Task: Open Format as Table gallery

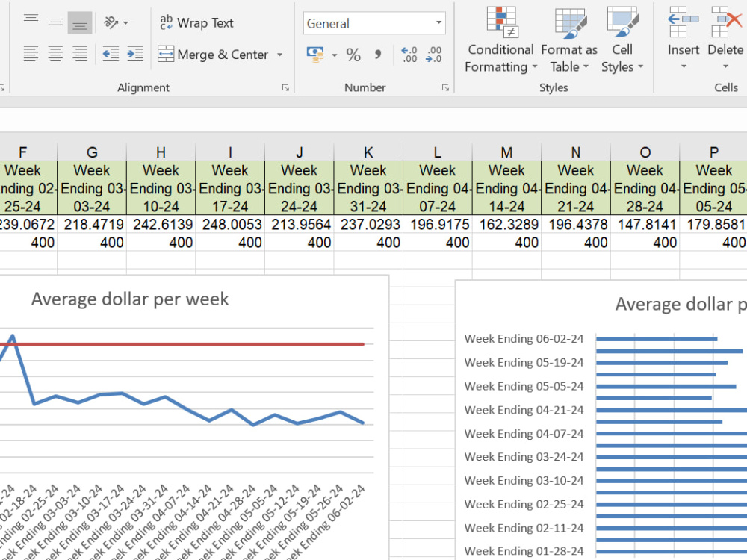Action: (x=568, y=40)
